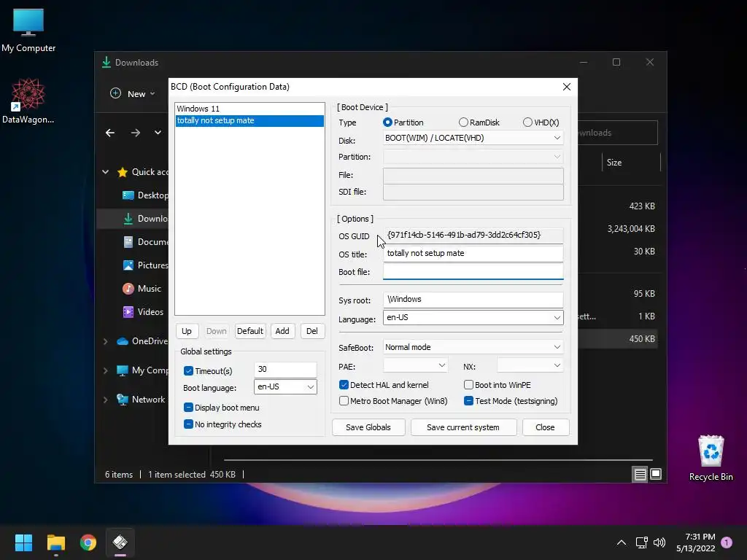Click the Close button at the bottom
The height and width of the screenshot is (560, 747).
click(545, 427)
